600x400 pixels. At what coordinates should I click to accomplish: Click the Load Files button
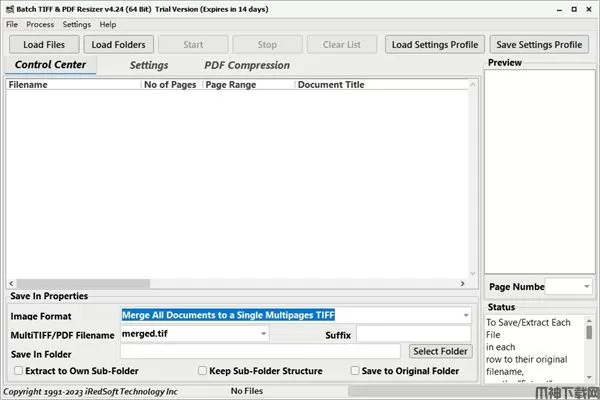(x=44, y=44)
